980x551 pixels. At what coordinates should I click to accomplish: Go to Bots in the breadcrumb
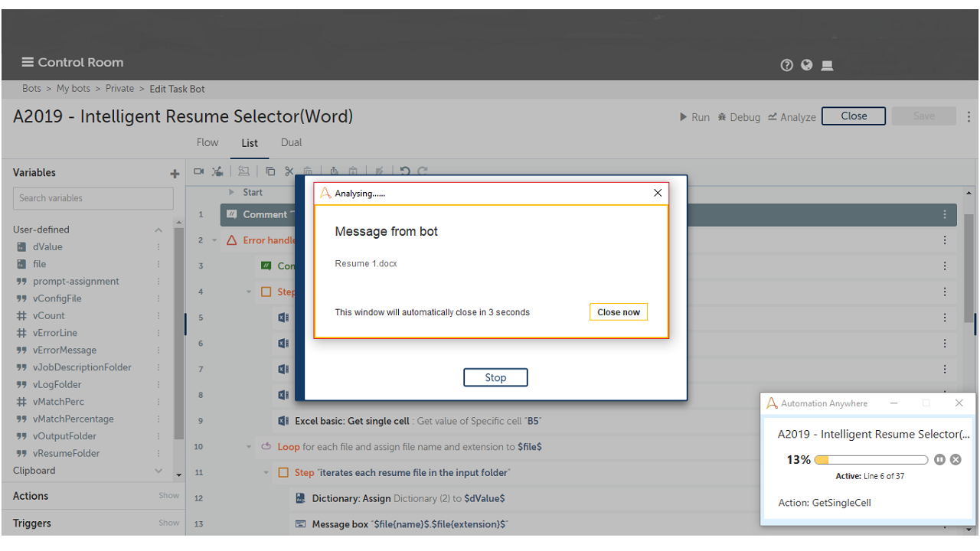tap(31, 89)
